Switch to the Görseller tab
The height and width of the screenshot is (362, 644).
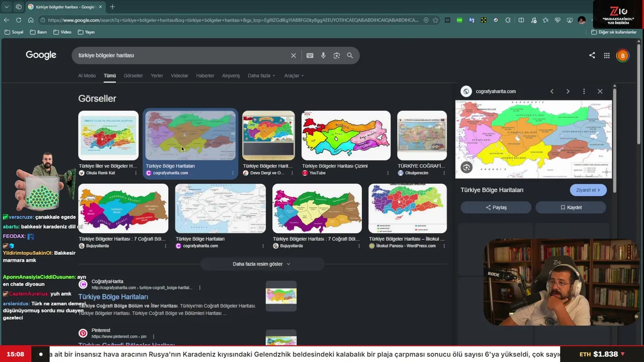pos(133,75)
